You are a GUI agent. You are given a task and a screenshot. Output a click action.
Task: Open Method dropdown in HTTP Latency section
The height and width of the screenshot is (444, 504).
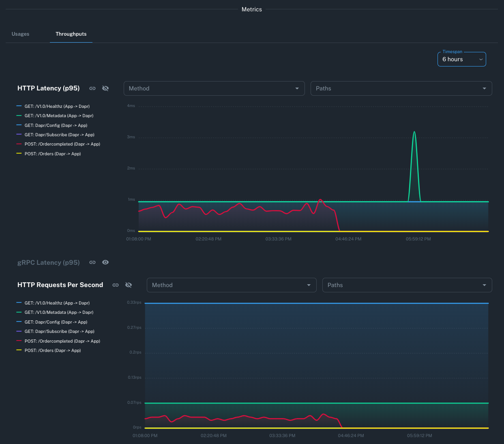[214, 88]
